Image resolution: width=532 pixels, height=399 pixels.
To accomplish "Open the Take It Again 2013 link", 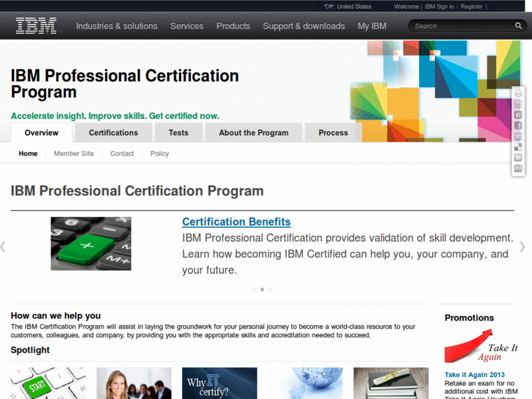I will click(474, 374).
